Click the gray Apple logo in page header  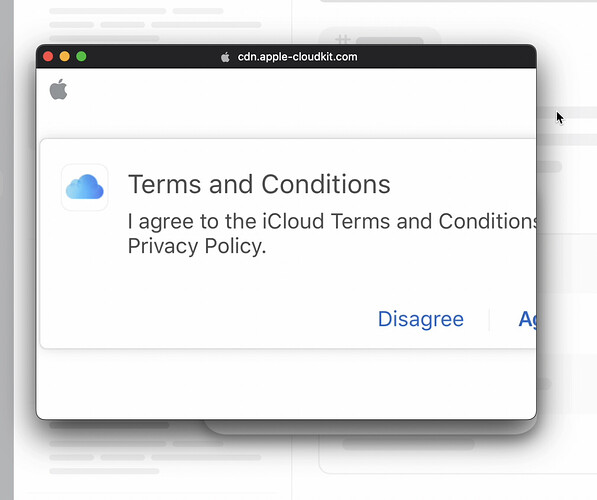59,89
